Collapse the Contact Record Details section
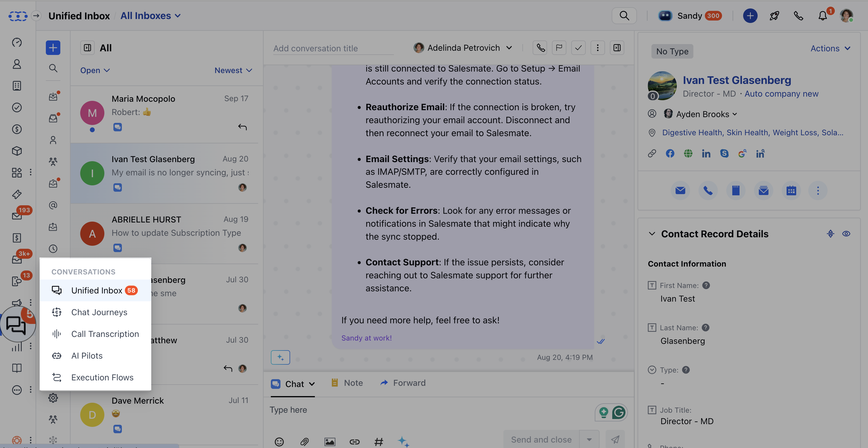 point(652,234)
